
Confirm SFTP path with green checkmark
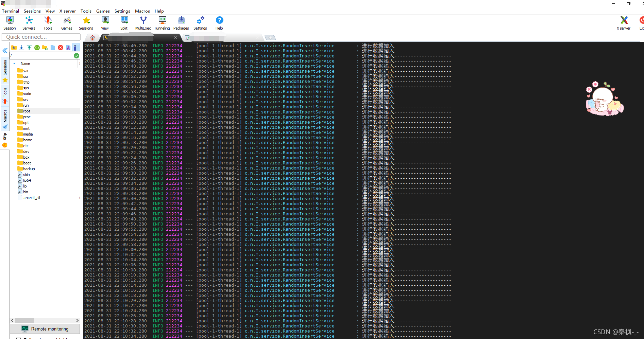pos(77,56)
